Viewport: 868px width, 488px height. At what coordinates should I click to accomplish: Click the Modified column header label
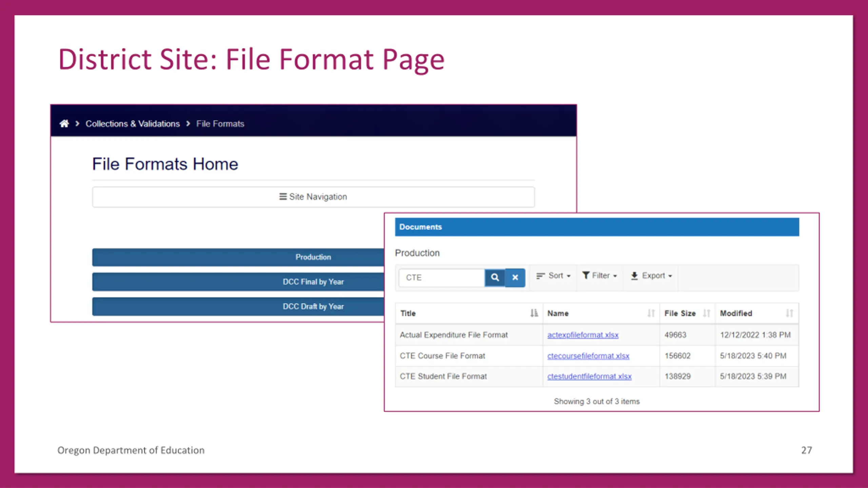coord(736,313)
